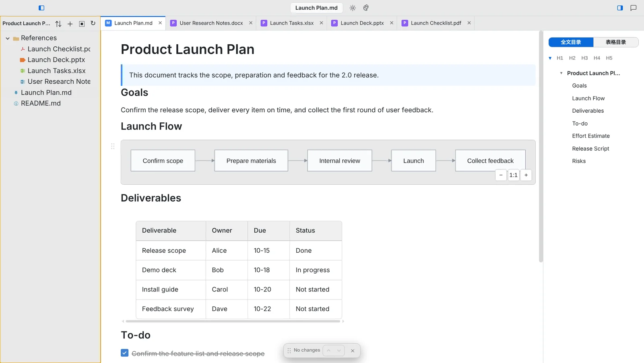Click the No changes popup drag handle
Image resolution: width=644 pixels, height=363 pixels.
point(289,351)
